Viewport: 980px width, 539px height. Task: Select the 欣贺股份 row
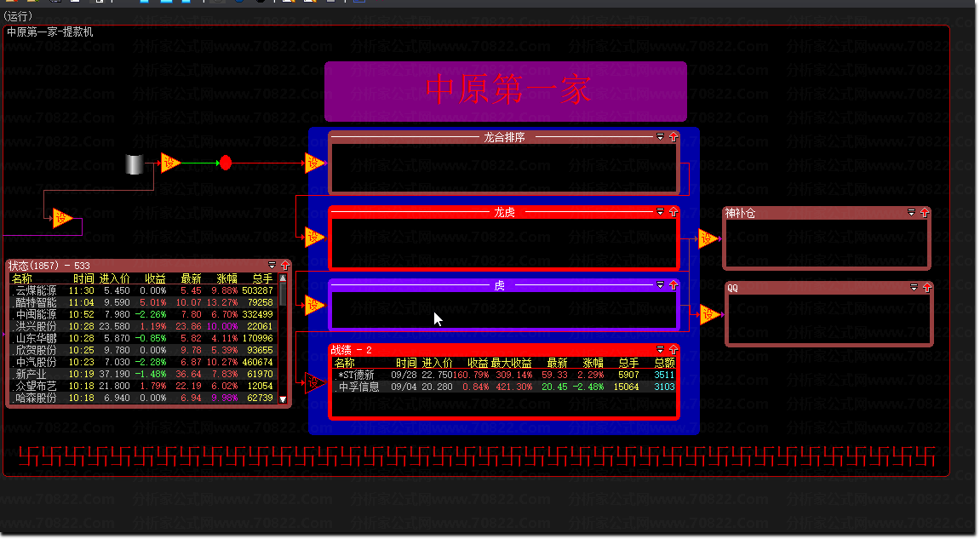(143, 350)
